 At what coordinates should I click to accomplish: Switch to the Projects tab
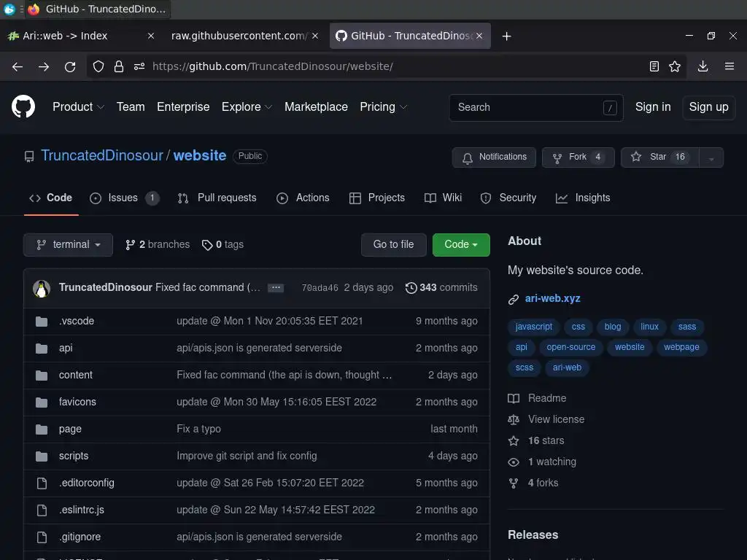click(377, 198)
